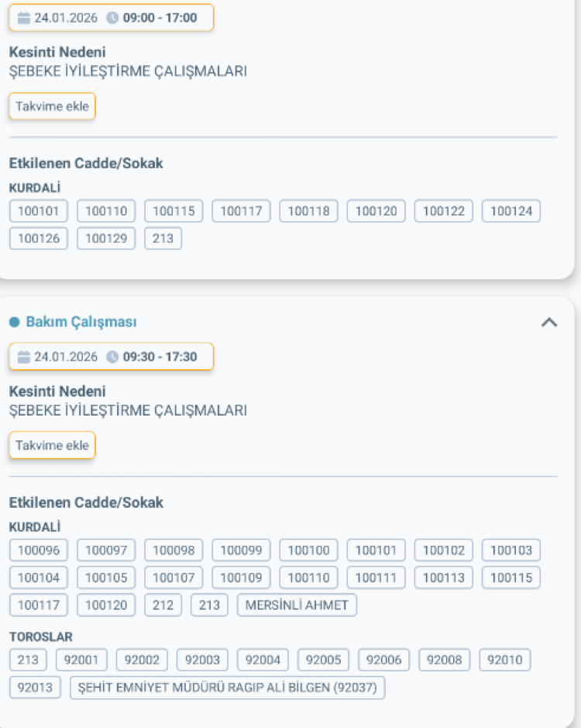Open the Bakım Çalışması heading

tap(81, 322)
